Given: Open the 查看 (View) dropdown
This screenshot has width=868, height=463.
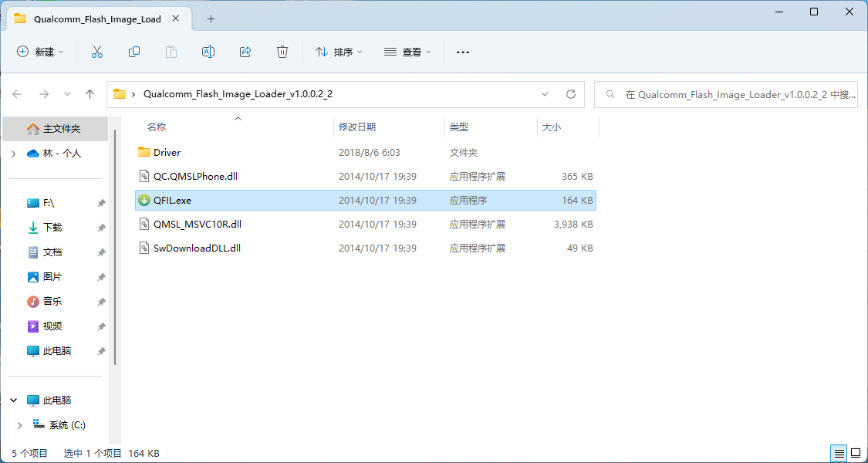Looking at the screenshot, I should 407,52.
